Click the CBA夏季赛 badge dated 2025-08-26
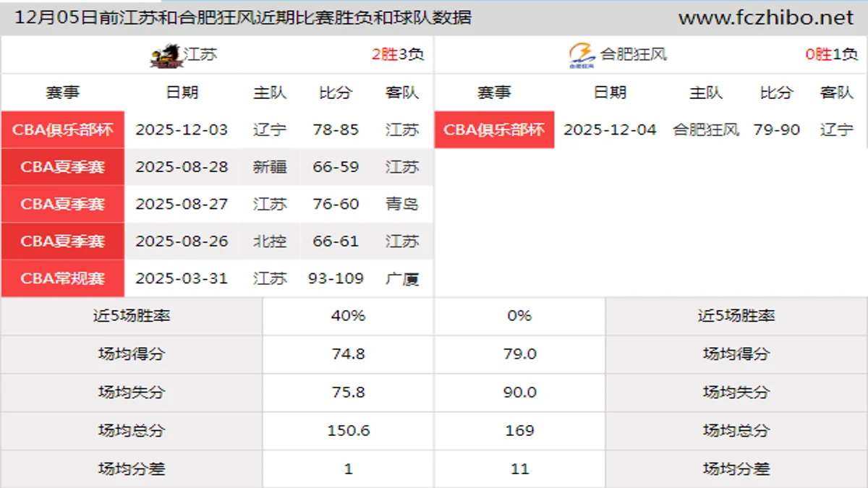This screenshot has width=868, height=488. 63,241
